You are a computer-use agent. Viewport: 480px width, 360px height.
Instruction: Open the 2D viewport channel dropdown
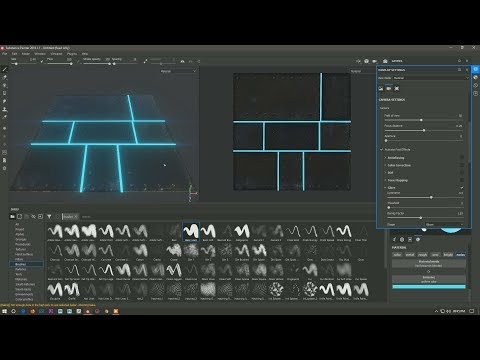pos(363,71)
